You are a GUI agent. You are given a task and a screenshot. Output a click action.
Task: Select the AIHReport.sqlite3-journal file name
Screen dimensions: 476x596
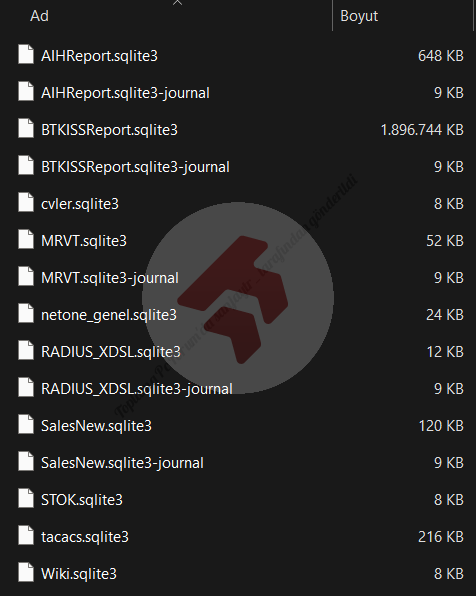(x=125, y=93)
